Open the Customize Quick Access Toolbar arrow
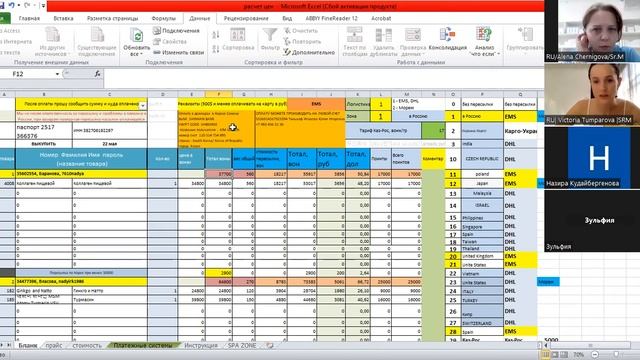 pyautogui.click(x=43, y=6)
